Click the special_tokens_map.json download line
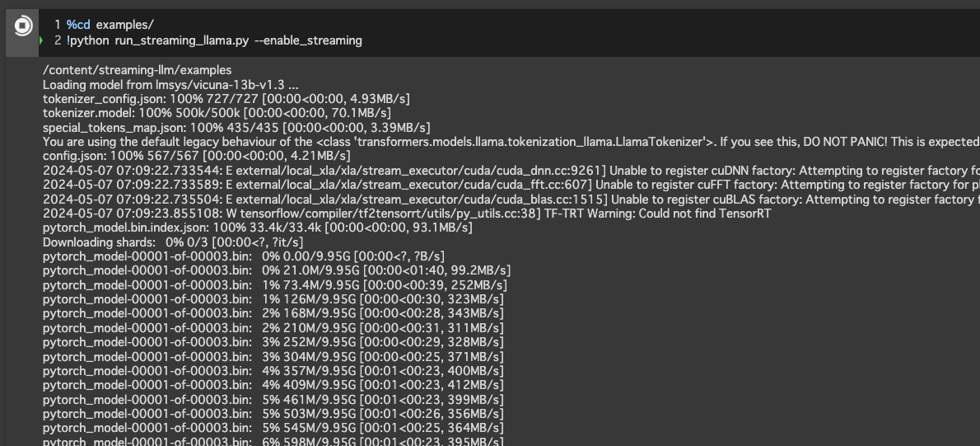This screenshot has width=980, height=446. 236,128
